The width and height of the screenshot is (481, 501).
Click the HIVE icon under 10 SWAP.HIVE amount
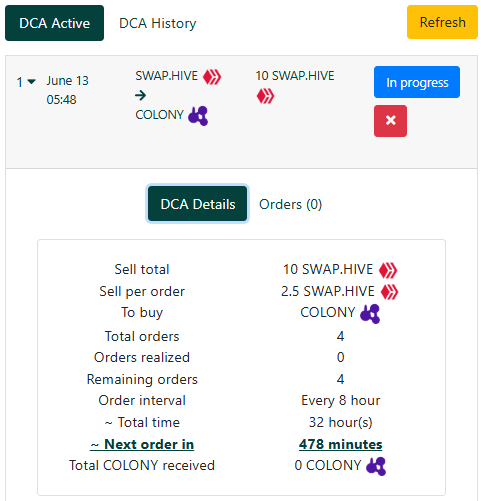(265, 96)
